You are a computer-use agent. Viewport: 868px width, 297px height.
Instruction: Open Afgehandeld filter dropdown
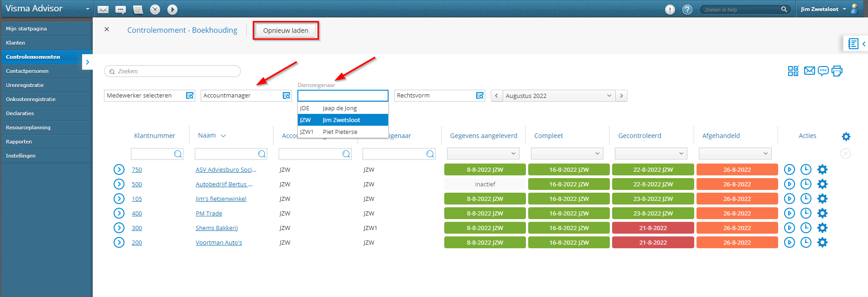pyautogui.click(x=735, y=154)
